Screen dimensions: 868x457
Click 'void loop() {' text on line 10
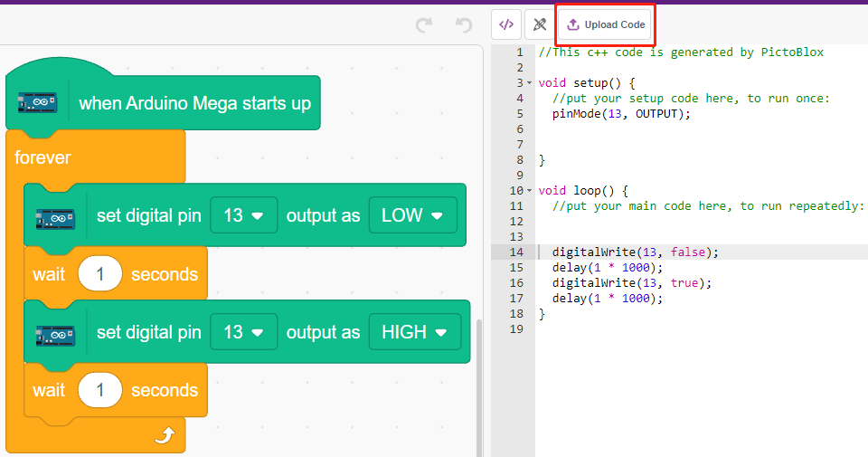(583, 191)
